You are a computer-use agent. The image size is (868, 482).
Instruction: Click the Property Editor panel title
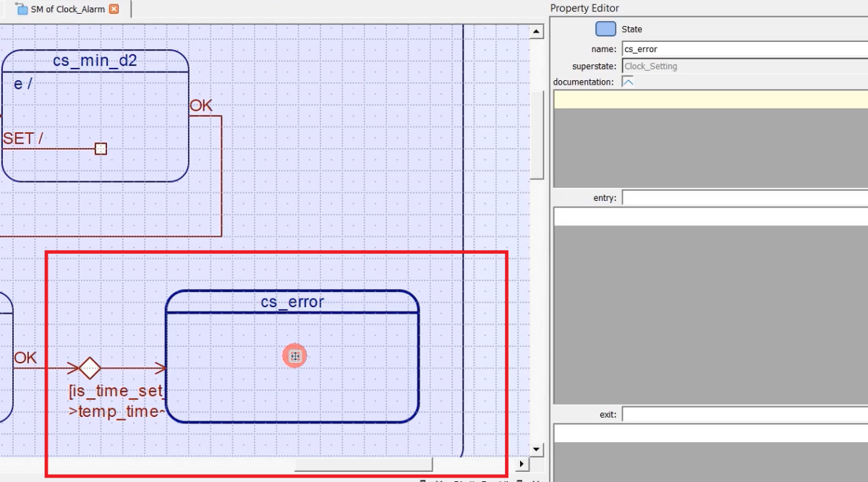[584, 8]
